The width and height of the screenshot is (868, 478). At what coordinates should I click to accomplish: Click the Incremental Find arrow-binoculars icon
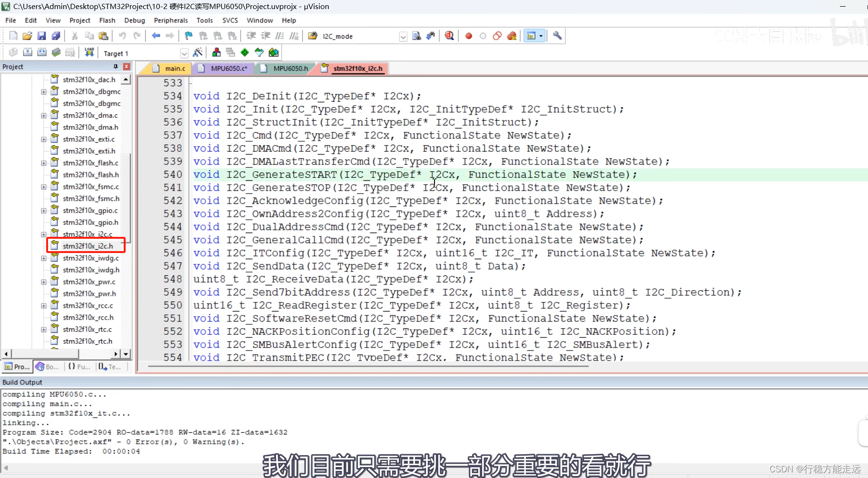click(431, 36)
